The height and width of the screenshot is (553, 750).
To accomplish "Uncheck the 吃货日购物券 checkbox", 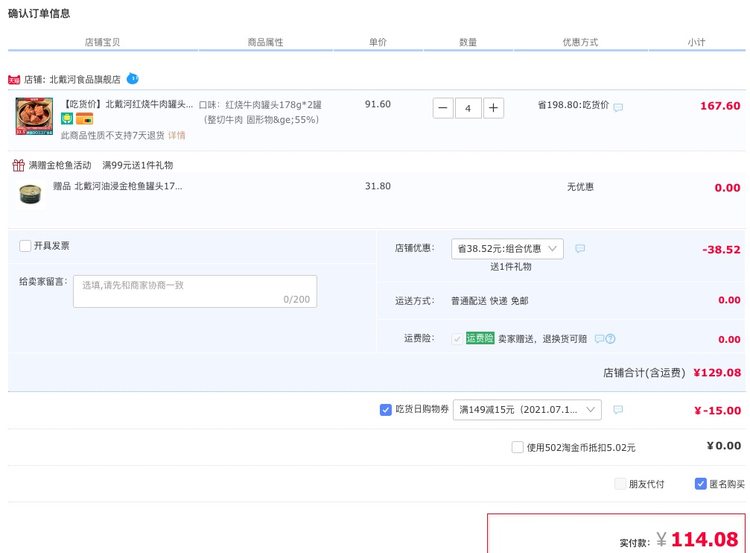I will [x=386, y=410].
